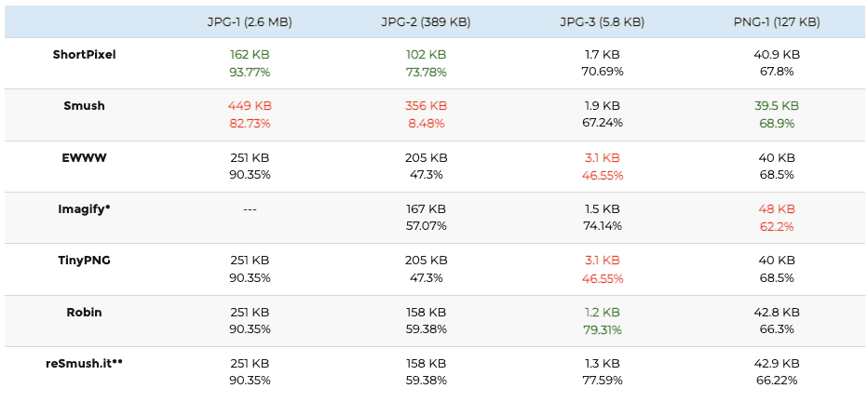Select the Smush row label
The height and width of the screenshot is (402, 868).
84,105
